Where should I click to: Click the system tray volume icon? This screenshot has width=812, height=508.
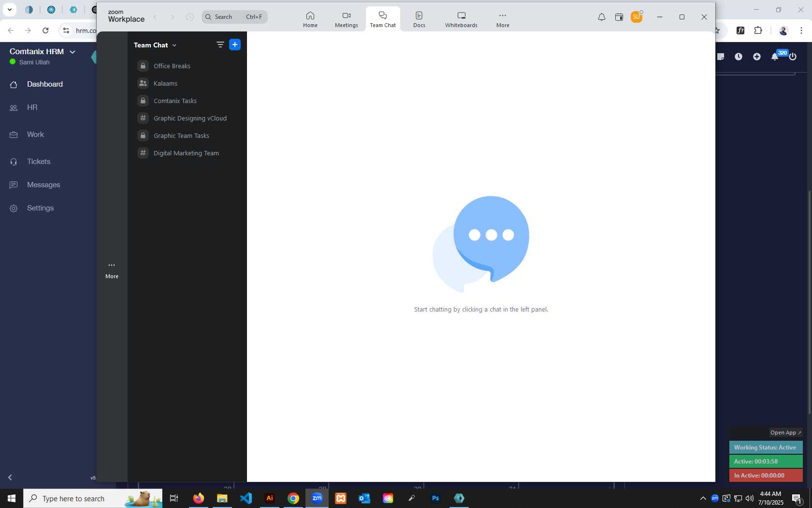(750, 498)
